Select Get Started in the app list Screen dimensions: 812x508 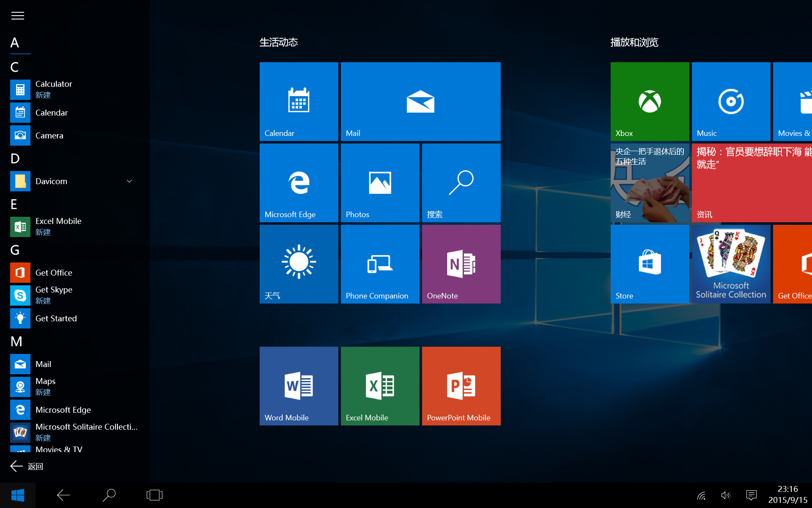point(56,318)
